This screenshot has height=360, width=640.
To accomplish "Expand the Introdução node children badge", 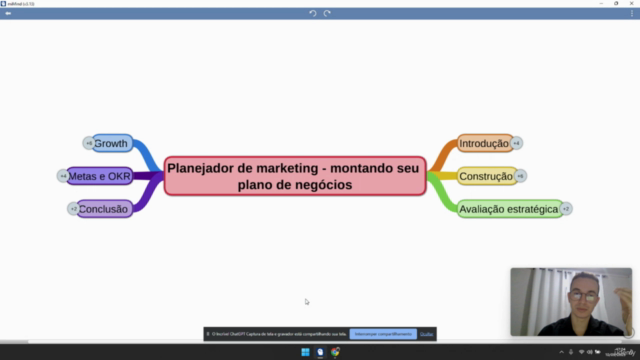I will tap(516, 143).
